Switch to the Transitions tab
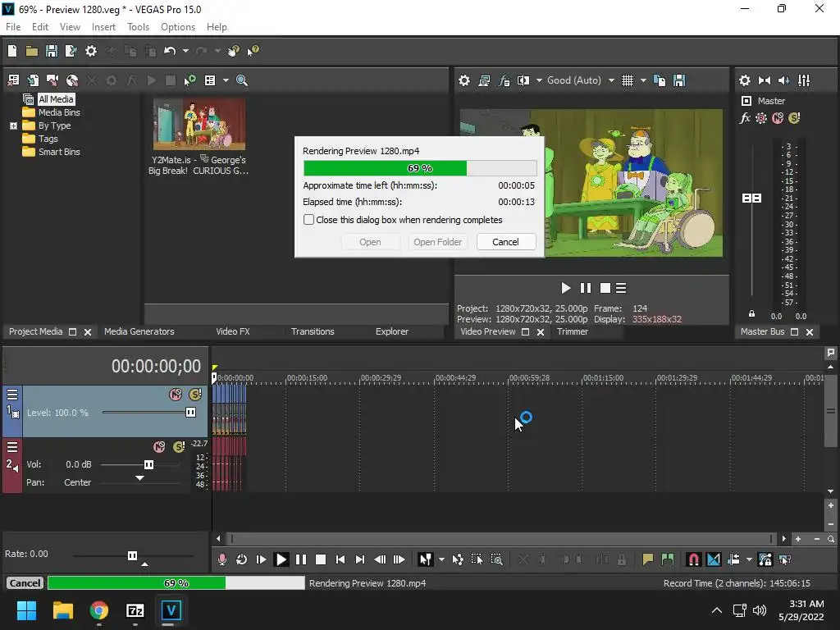 [313, 331]
